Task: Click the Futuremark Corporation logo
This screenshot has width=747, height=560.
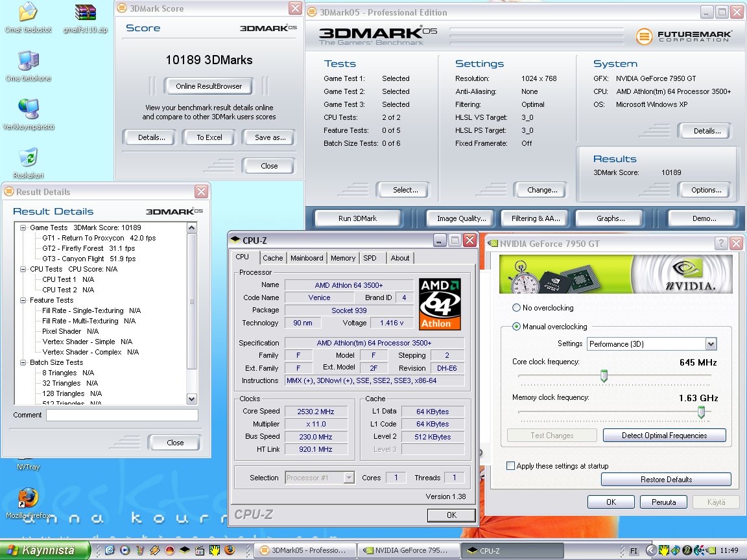Action: pos(683,36)
